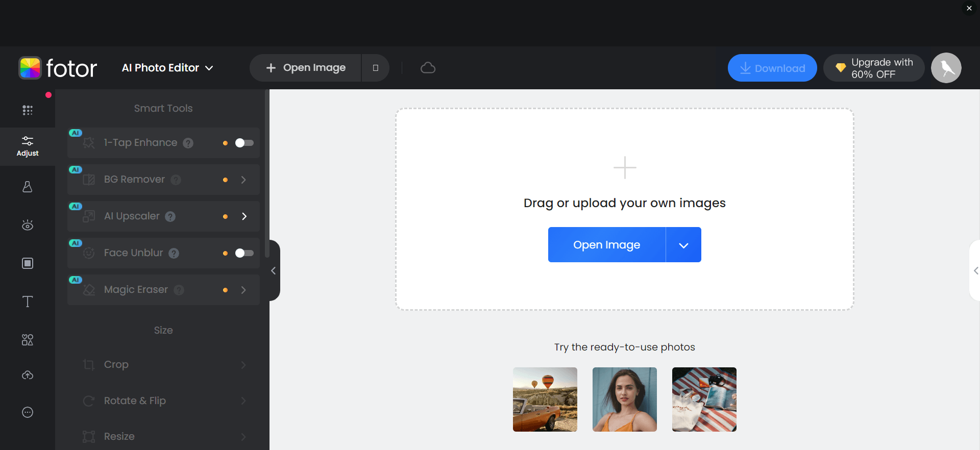The image size is (980, 450).
Task: Select the Frames icon in sidebar
Action: click(x=28, y=263)
